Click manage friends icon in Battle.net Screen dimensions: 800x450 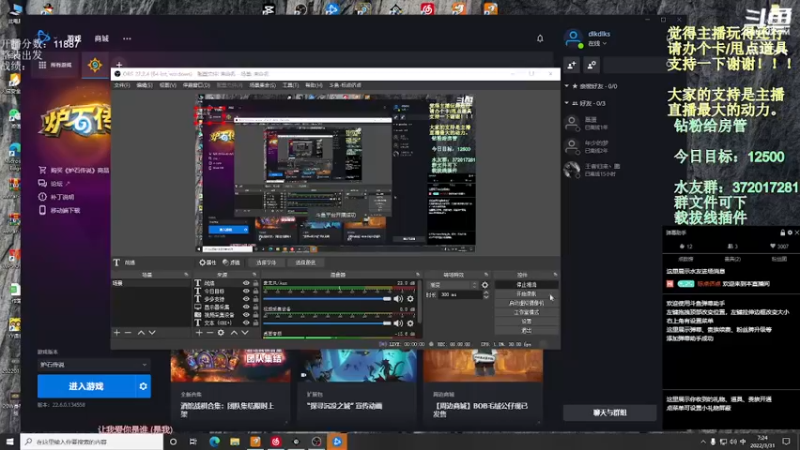[x=592, y=65]
